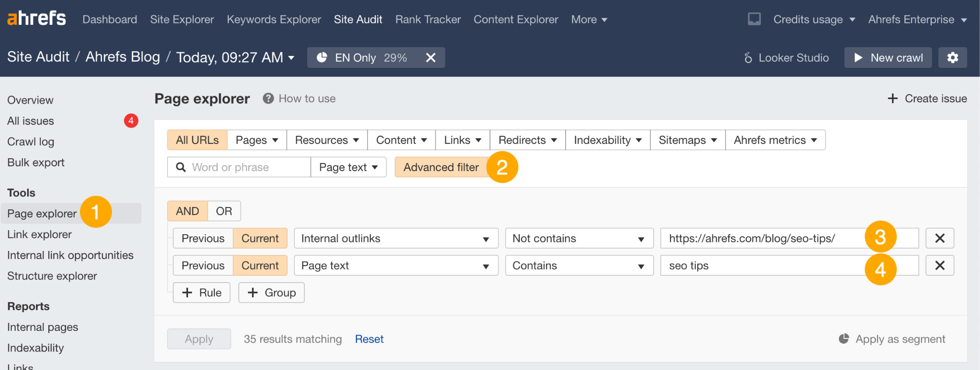Add a new Rule
This screenshot has width=980, height=370.
pos(201,293)
